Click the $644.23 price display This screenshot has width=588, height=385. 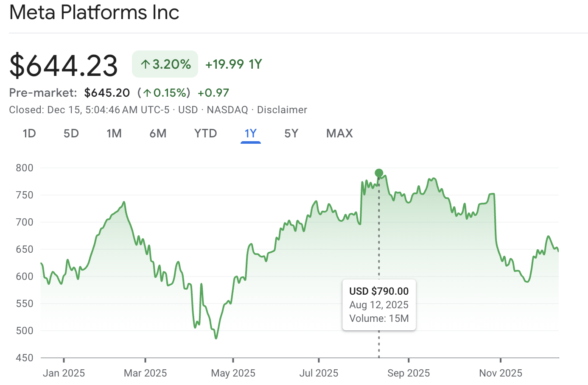click(x=64, y=64)
